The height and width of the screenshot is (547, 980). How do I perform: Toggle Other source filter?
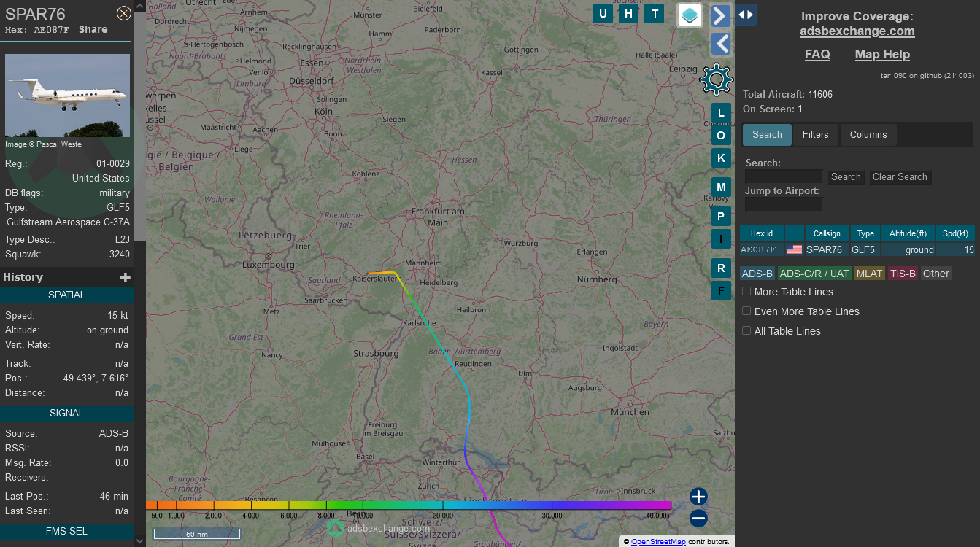coord(936,273)
